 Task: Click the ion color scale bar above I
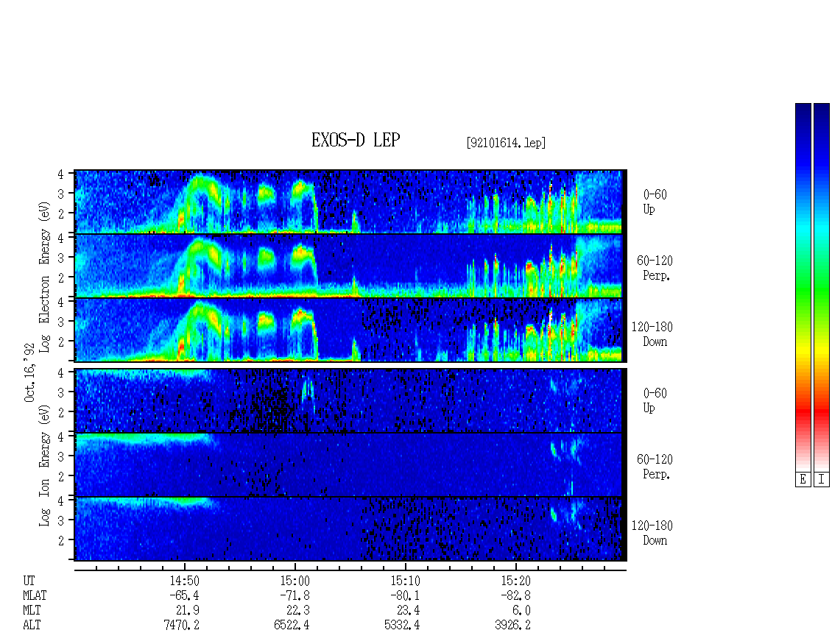coord(822,287)
